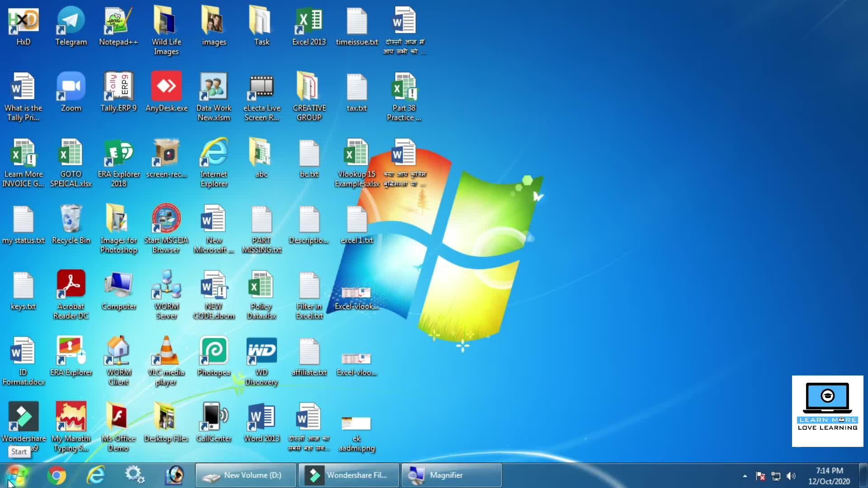Open Internet Explorer from the taskbar
This screenshot has height=488, width=868.
[x=96, y=475]
